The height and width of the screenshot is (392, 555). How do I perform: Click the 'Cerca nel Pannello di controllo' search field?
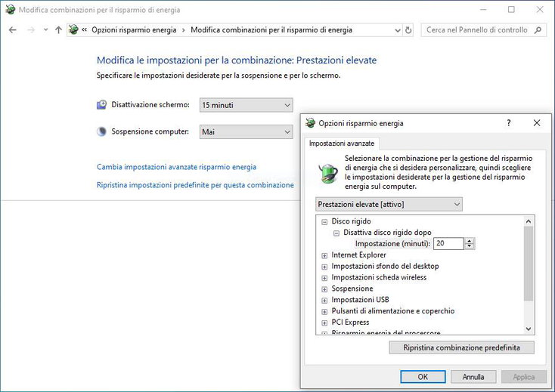(483, 30)
